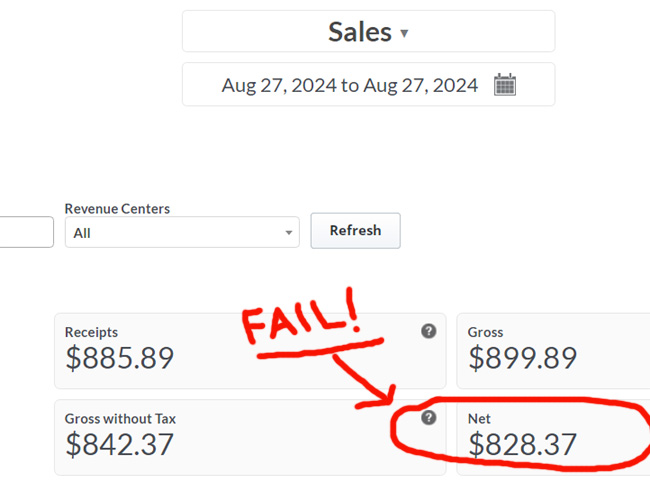Image resolution: width=650 pixels, height=483 pixels.
Task: Click the Sales report heading
Action: [360, 32]
